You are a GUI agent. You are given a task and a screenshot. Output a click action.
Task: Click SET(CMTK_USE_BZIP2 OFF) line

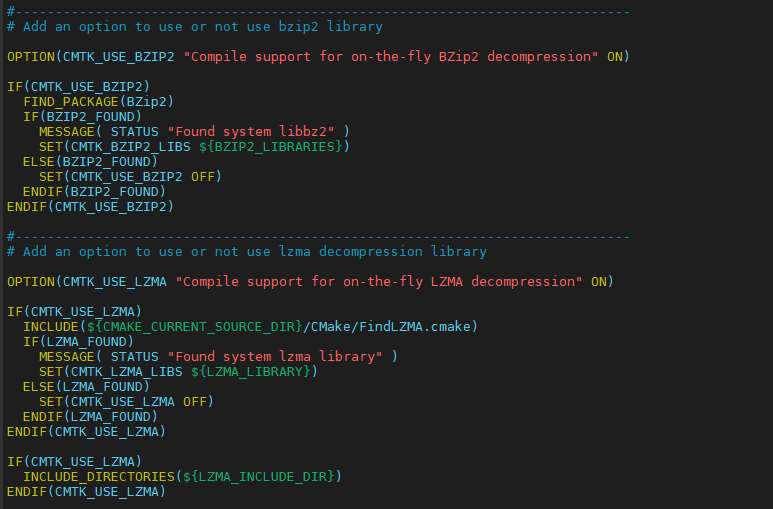point(131,177)
